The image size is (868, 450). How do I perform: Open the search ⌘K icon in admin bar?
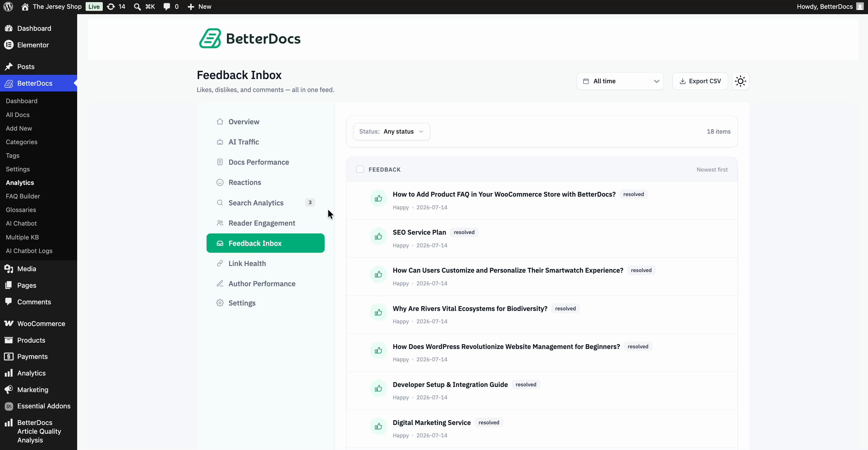(x=137, y=7)
